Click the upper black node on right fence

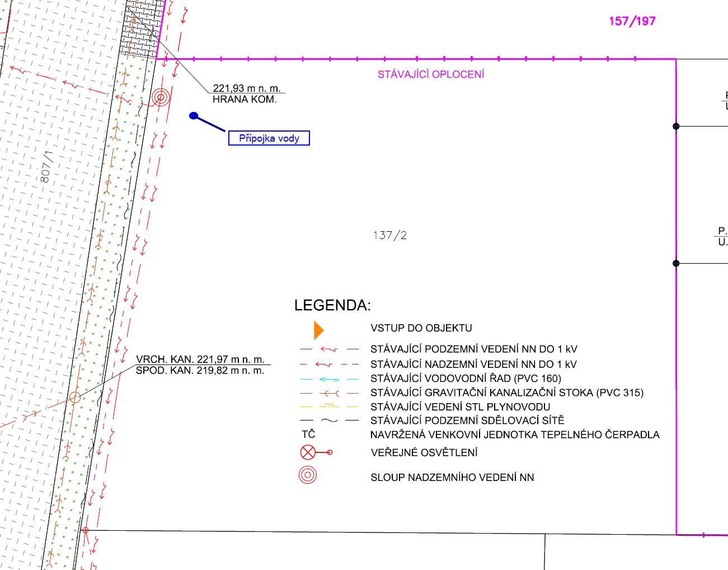pyautogui.click(x=676, y=126)
